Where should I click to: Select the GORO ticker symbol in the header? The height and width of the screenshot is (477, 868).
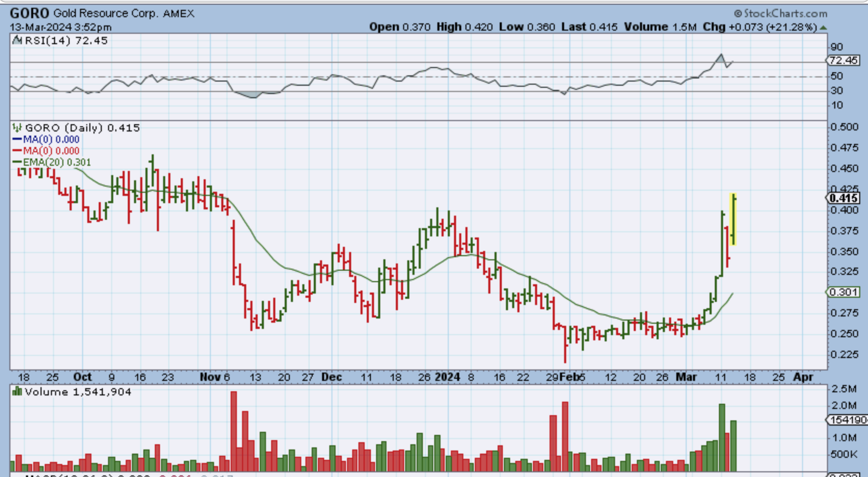coord(30,14)
